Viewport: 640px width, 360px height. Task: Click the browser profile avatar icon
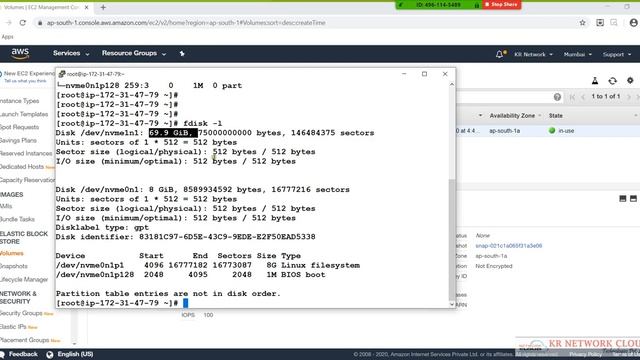(634, 23)
